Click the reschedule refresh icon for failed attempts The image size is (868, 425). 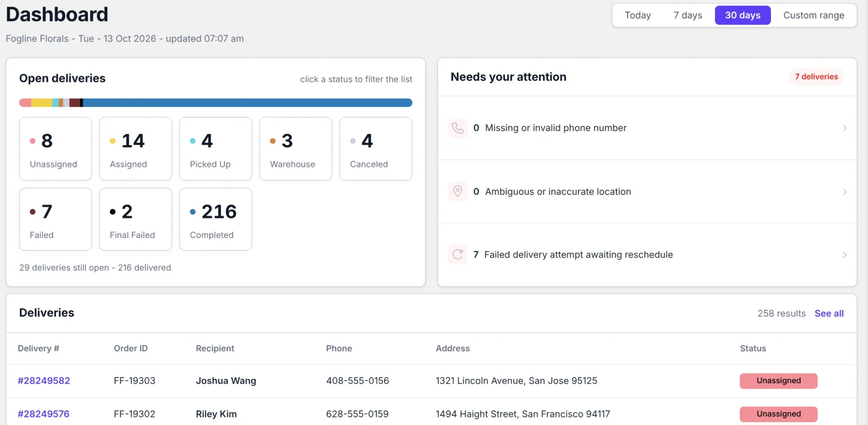click(x=458, y=254)
